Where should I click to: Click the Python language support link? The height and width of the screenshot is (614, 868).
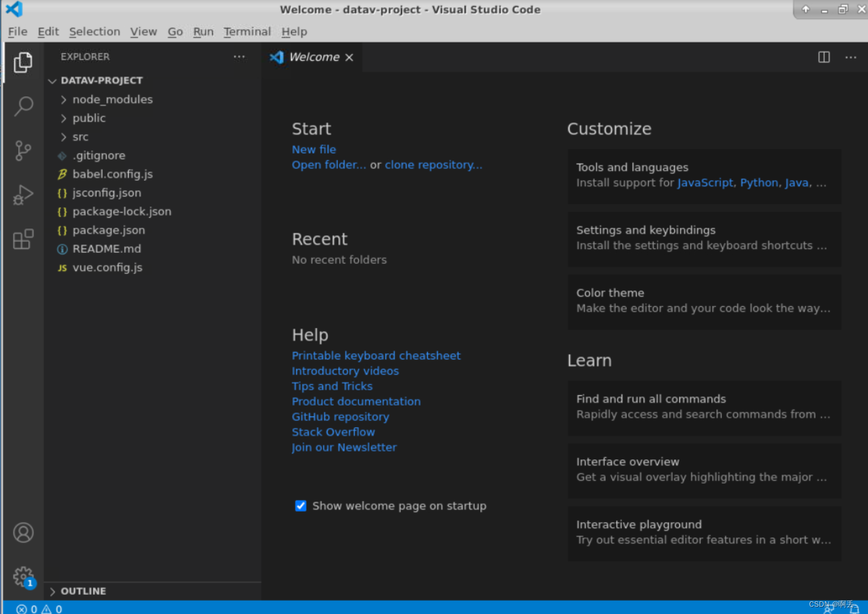coord(759,183)
